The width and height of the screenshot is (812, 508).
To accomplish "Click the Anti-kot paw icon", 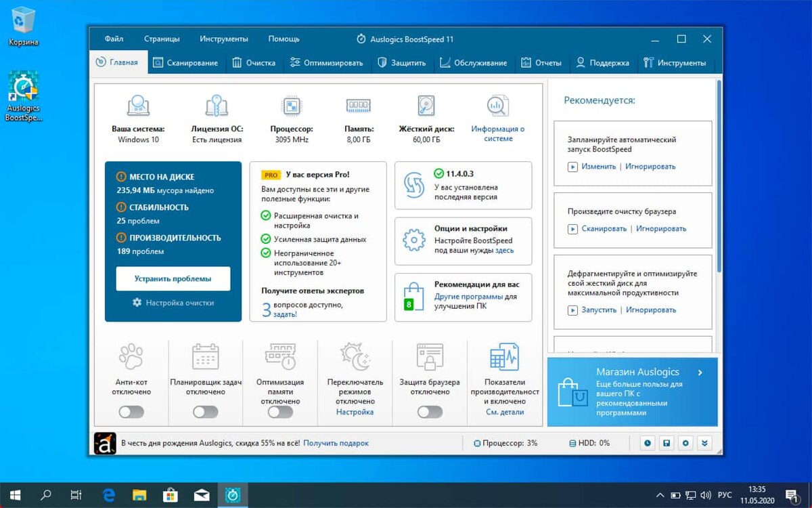I will click(131, 356).
